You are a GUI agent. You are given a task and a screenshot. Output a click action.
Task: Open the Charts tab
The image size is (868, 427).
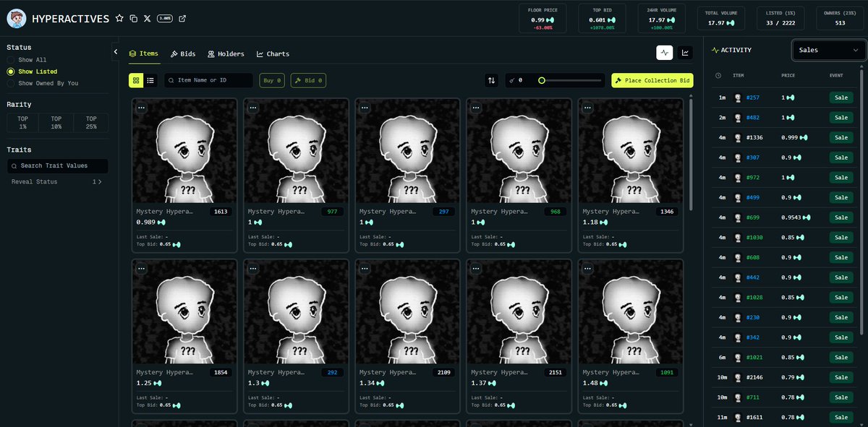[x=273, y=54]
